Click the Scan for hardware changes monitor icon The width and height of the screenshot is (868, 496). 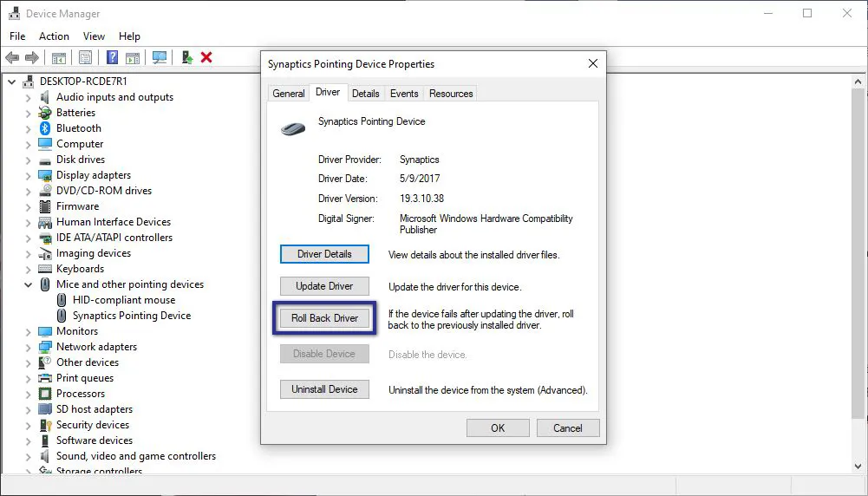click(160, 57)
